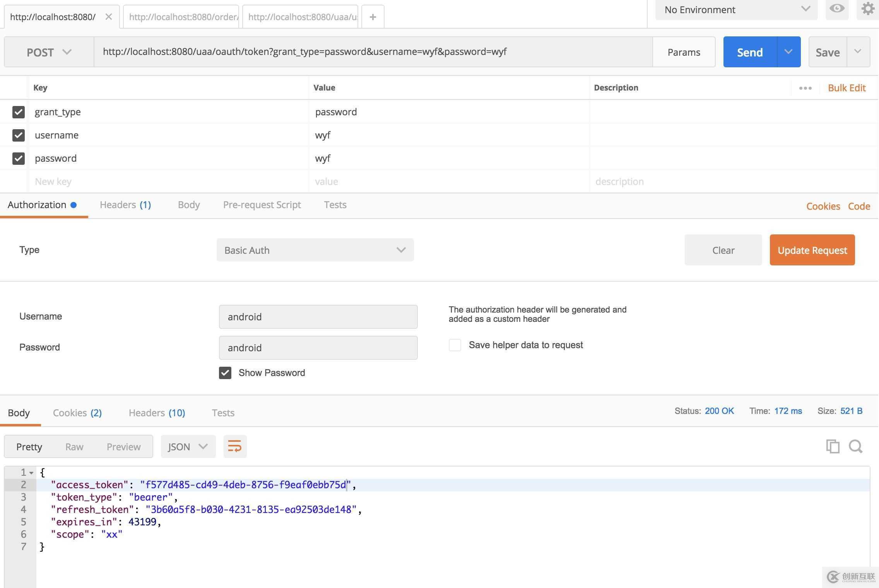Click the Clear authorization button
This screenshot has width=879, height=588.
[x=723, y=250]
